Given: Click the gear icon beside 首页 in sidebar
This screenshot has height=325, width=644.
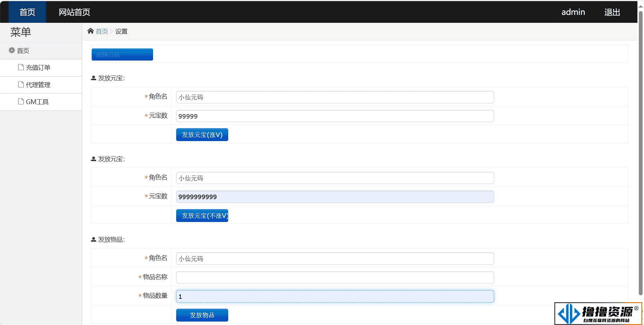Looking at the screenshot, I should pos(12,50).
